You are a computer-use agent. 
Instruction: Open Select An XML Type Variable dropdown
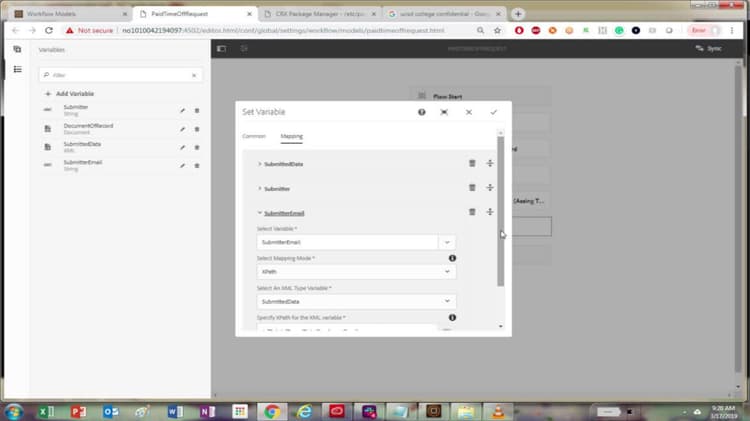356,301
